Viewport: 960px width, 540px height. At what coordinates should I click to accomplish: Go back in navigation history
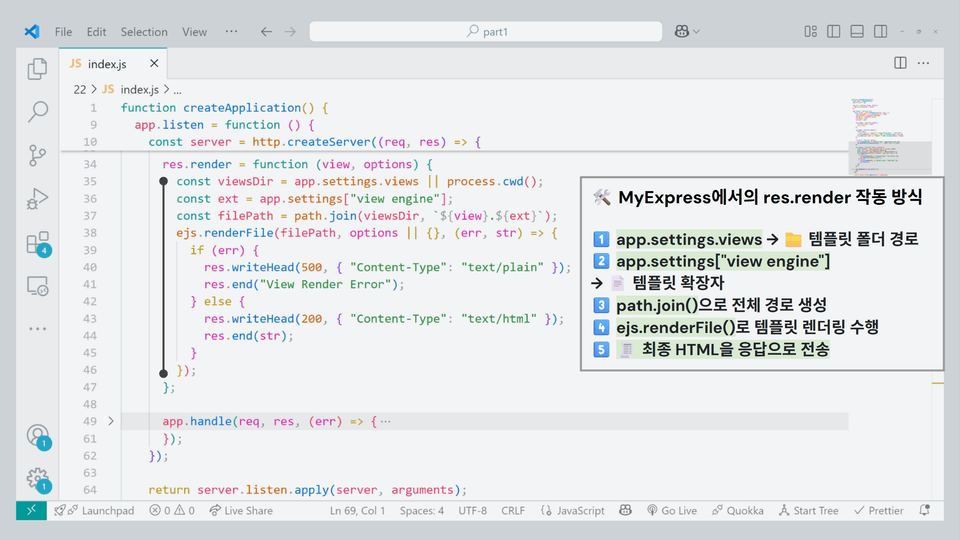click(266, 32)
